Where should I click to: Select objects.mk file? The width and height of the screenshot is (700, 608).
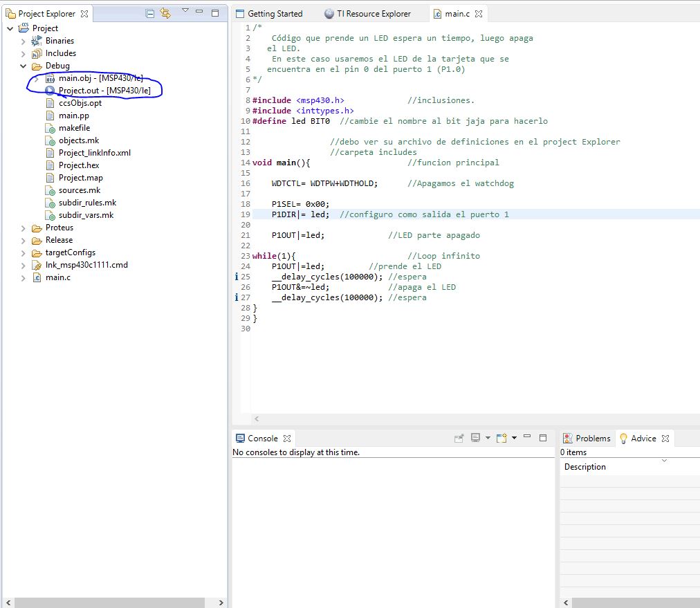[x=79, y=140]
